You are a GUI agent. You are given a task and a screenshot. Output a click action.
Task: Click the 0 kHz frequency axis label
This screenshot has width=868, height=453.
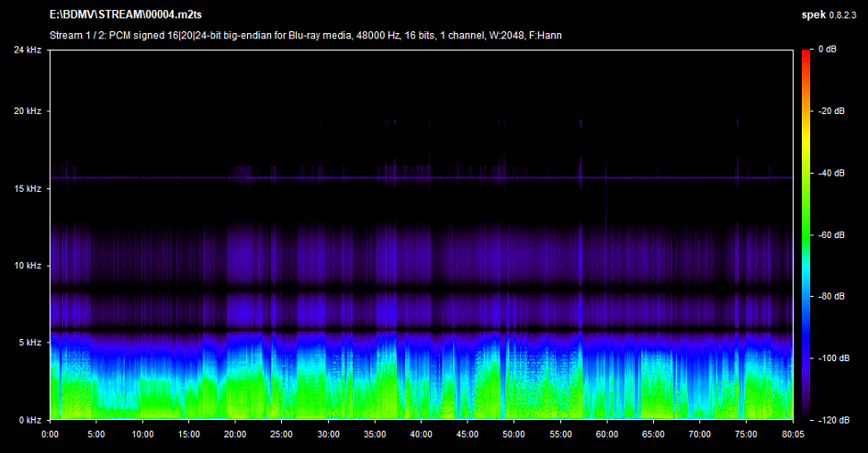click(x=28, y=419)
